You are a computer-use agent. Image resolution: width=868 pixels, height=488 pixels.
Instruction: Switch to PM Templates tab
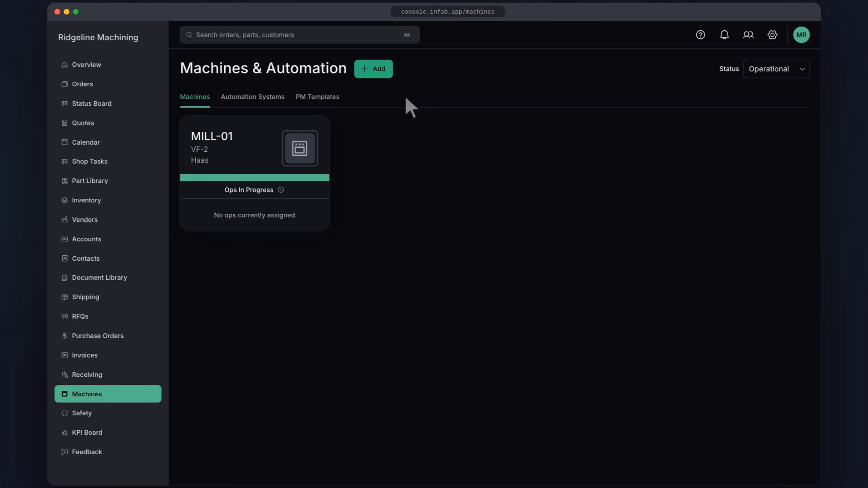(317, 97)
